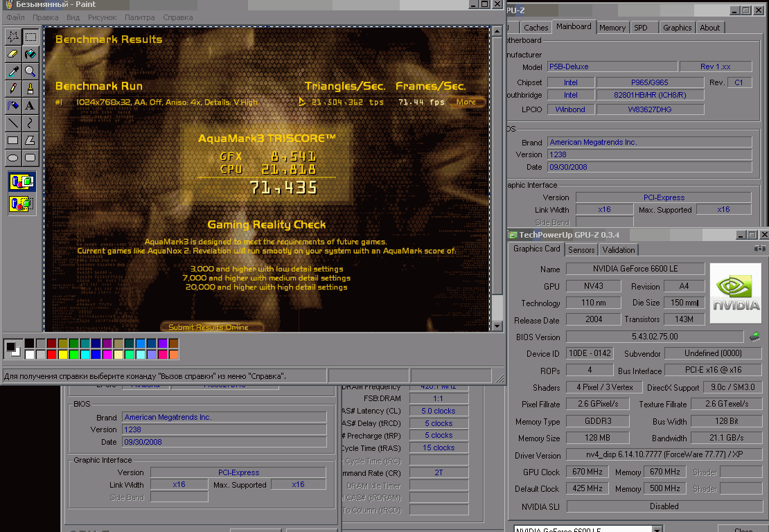Pick the Airbrush spray tool

pos(13,106)
